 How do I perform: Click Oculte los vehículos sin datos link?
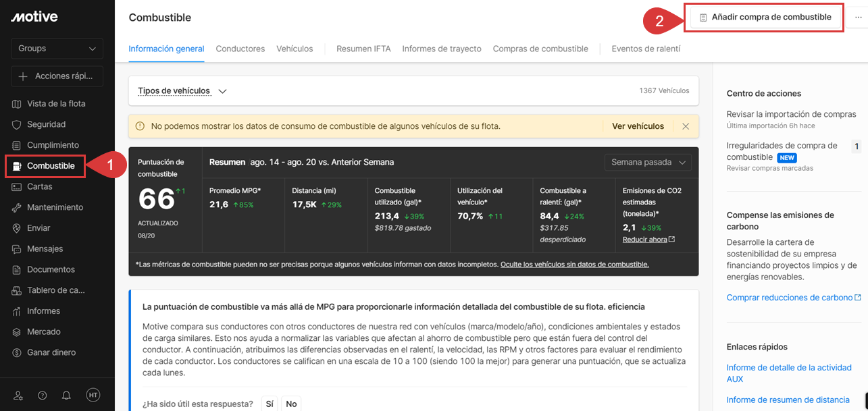(575, 265)
